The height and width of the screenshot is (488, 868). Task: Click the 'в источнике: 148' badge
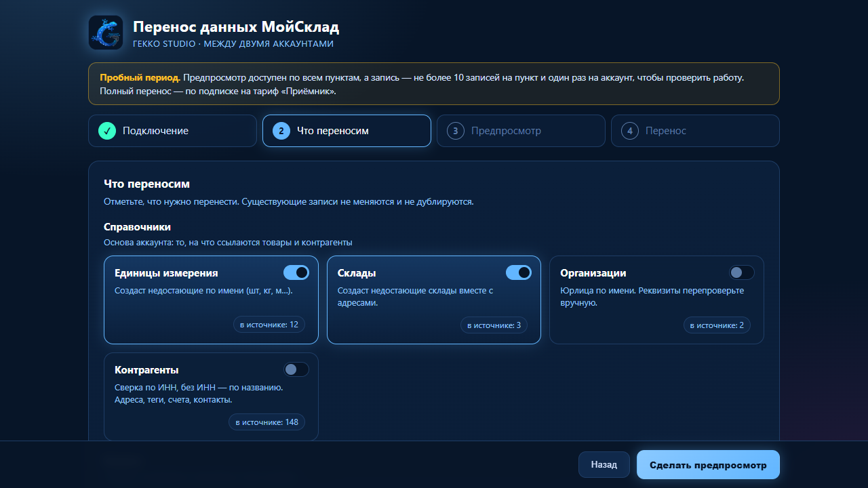click(267, 422)
